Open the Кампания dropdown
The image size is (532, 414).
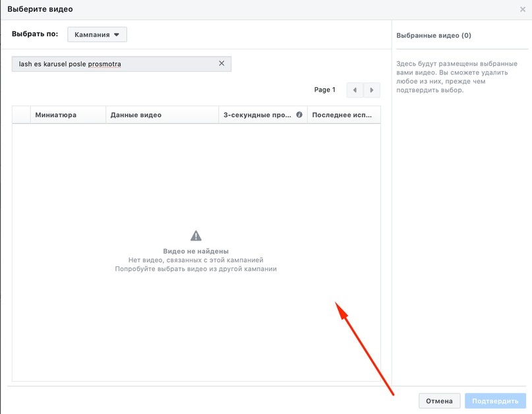97,35
